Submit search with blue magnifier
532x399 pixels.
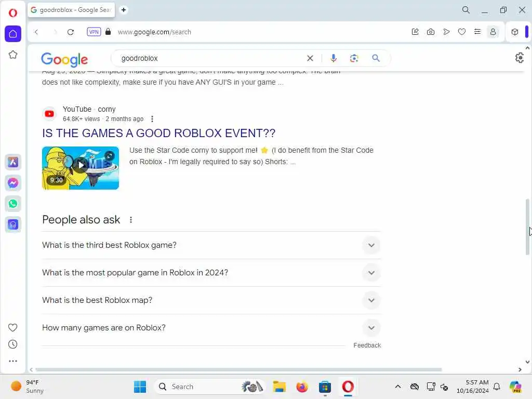376,58
